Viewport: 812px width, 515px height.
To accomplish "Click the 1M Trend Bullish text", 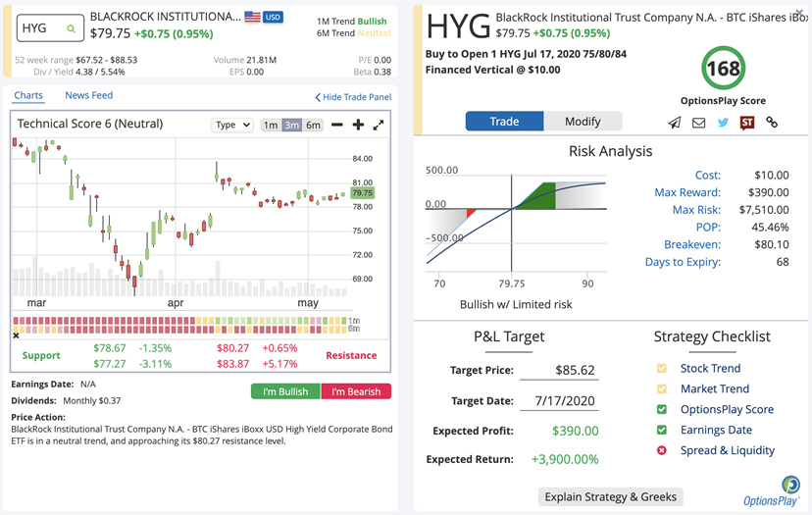I will [x=352, y=22].
